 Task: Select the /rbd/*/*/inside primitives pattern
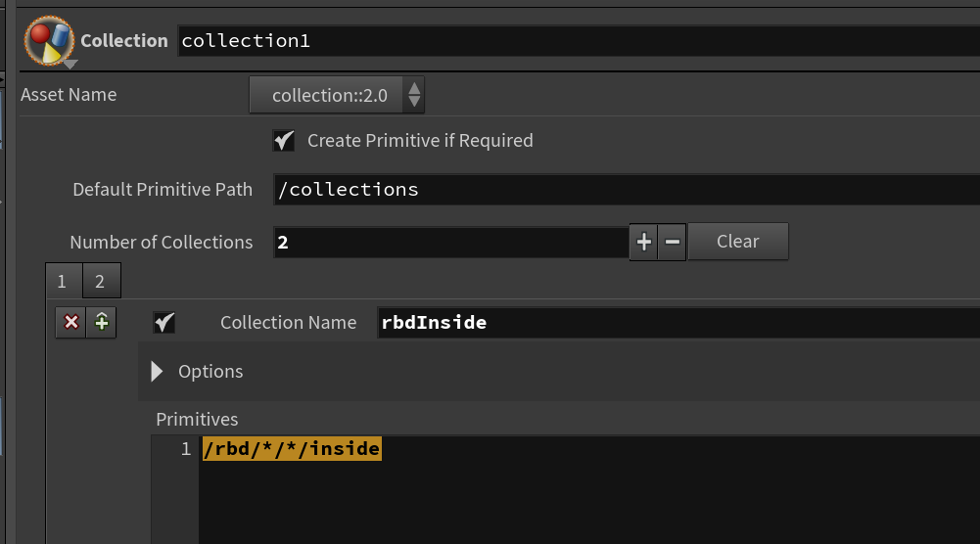pos(292,449)
